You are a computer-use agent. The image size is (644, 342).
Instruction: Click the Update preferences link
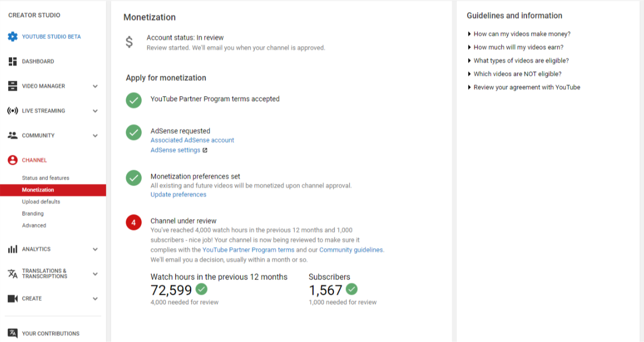click(178, 195)
